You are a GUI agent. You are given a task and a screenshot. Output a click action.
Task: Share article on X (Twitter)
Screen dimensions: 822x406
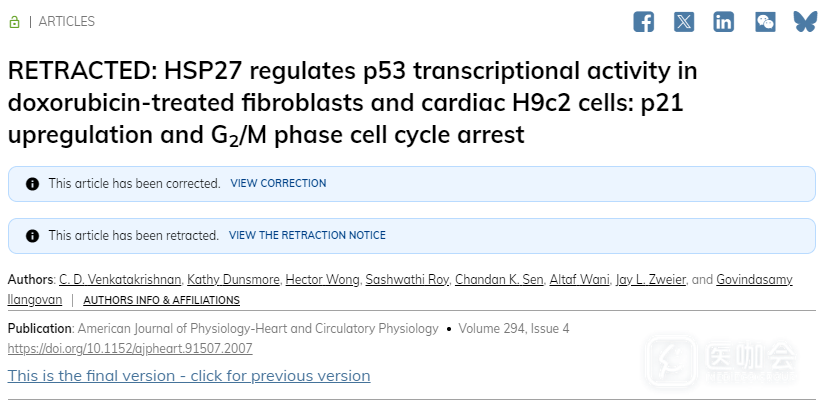point(684,22)
